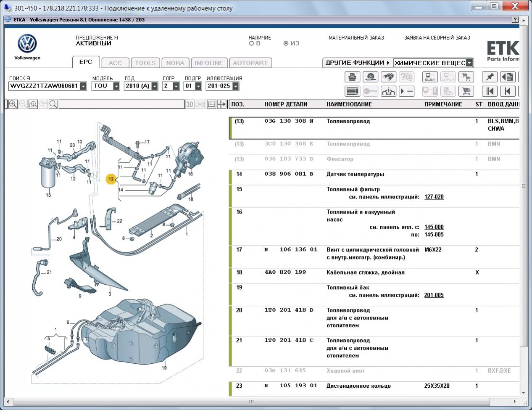Open the AUTOPART tab
The width and height of the screenshot is (532, 410).
pos(250,63)
